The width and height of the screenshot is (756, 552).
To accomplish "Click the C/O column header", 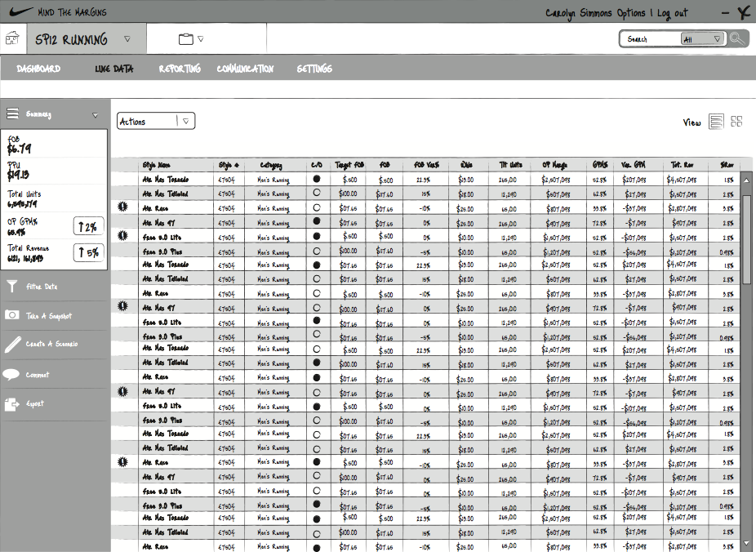I will (x=316, y=165).
